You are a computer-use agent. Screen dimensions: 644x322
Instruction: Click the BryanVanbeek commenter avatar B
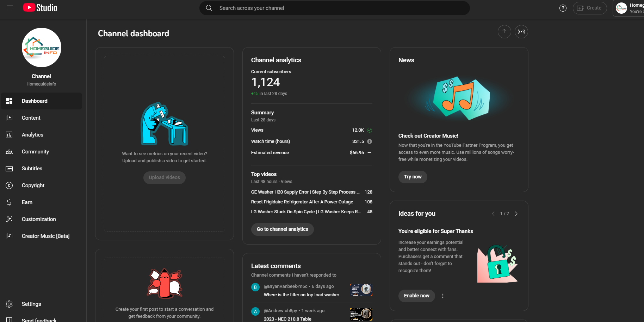pyautogui.click(x=255, y=287)
